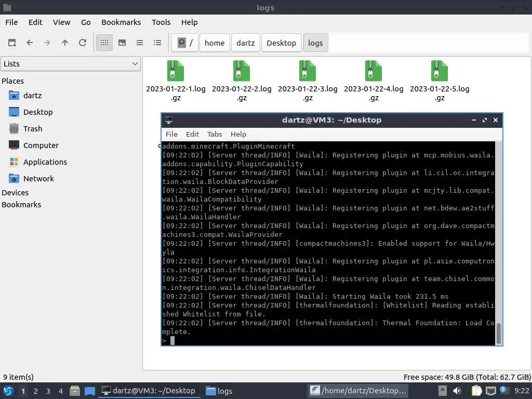Open the file manager's Help menu
The height and width of the screenshot is (399, 532).
pos(189,22)
